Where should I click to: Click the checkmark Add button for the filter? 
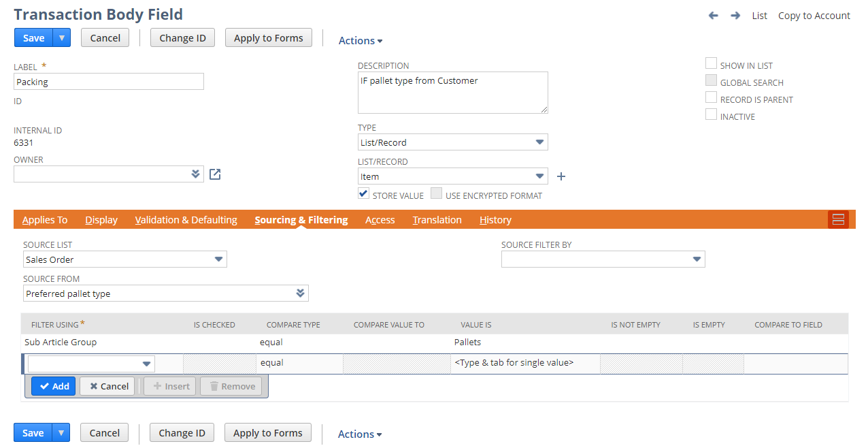click(53, 385)
